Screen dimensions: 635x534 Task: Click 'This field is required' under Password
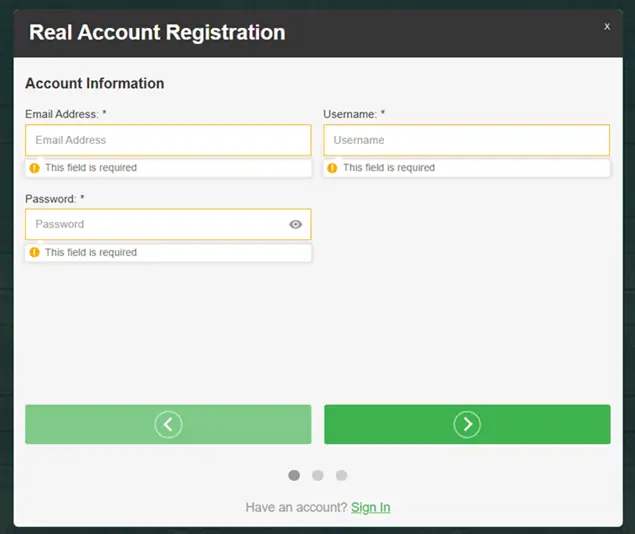click(91, 252)
